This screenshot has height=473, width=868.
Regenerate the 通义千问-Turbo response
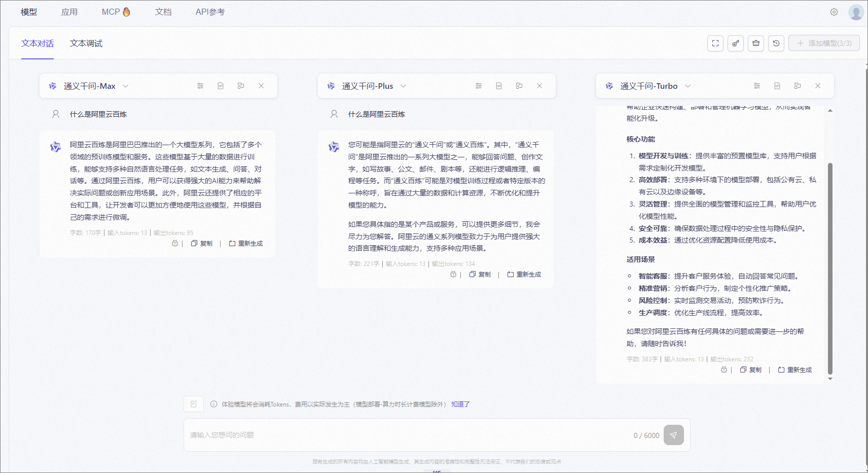(x=795, y=370)
